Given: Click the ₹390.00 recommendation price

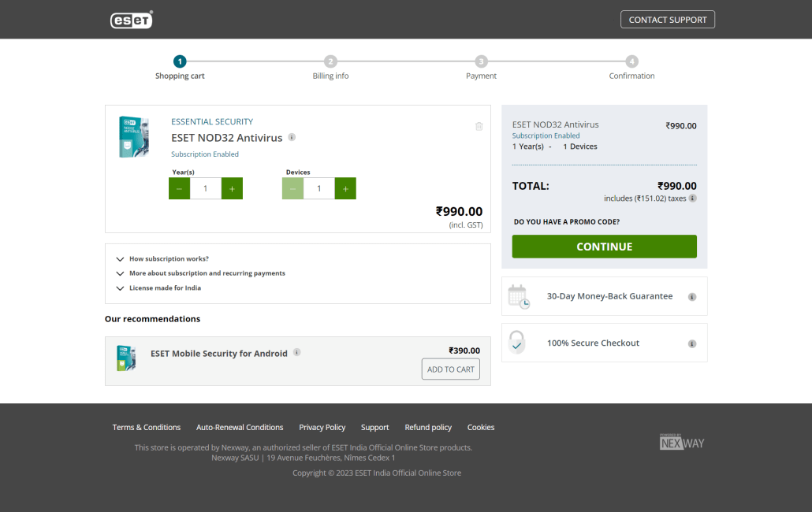Looking at the screenshot, I should coord(464,351).
